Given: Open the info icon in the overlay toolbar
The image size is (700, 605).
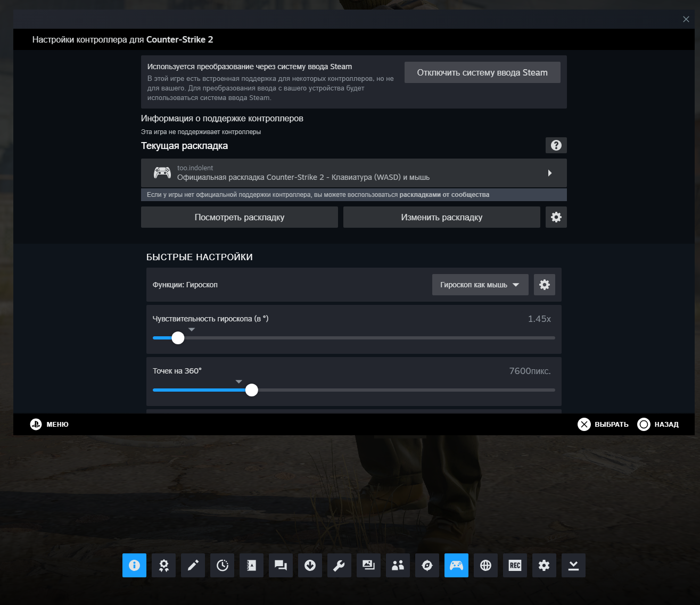Looking at the screenshot, I should coord(134,565).
